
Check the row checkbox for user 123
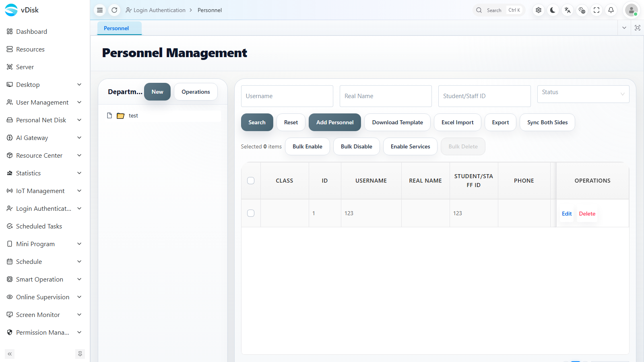click(251, 213)
